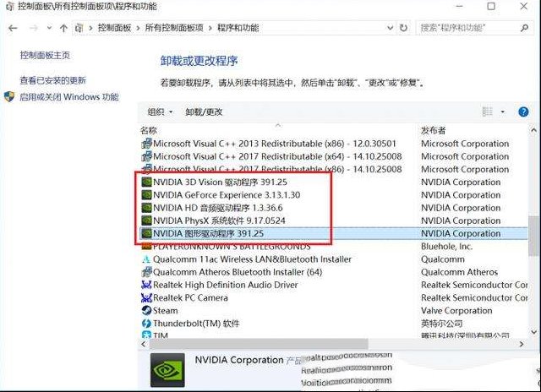Refresh the Programs and Features view
This screenshot has width=541, height=392.
click(403, 28)
